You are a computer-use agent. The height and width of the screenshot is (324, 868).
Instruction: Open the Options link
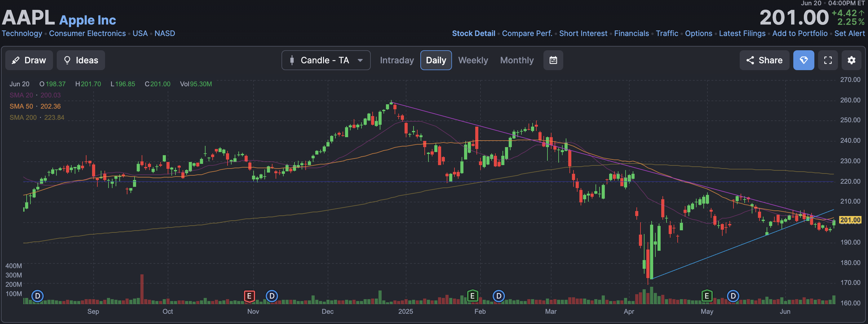pos(698,34)
